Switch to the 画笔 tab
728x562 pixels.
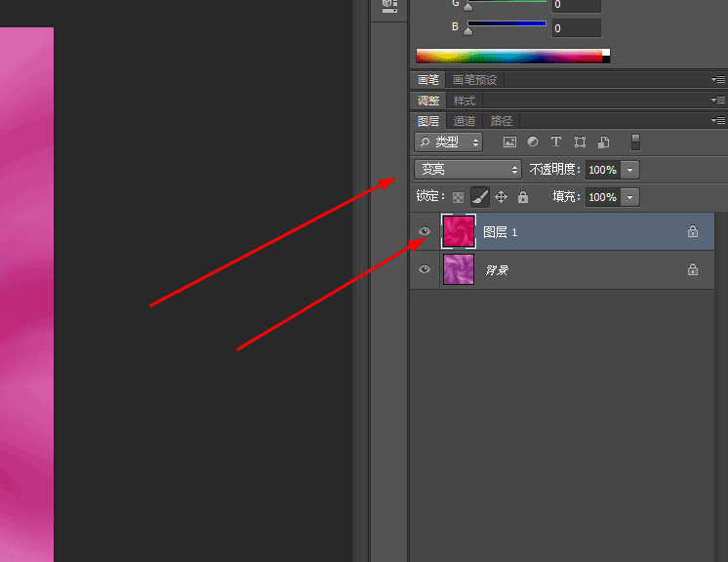click(427, 80)
